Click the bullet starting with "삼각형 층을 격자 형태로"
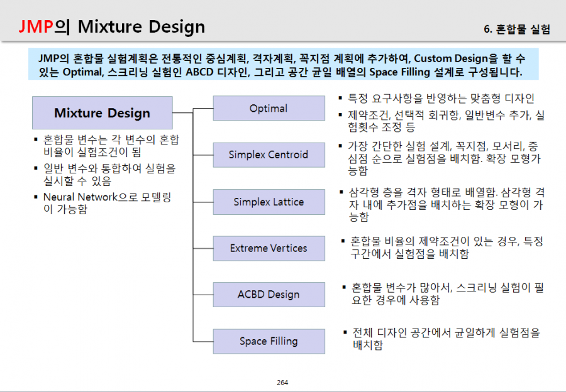The width and height of the screenshot is (566, 392). point(442,204)
